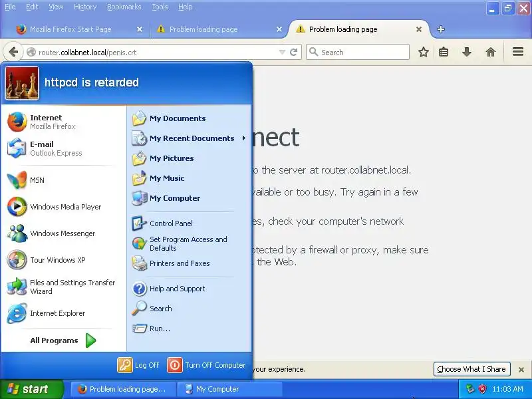Click the Windows start button
This screenshot has width=532, height=399.
[x=32, y=389]
